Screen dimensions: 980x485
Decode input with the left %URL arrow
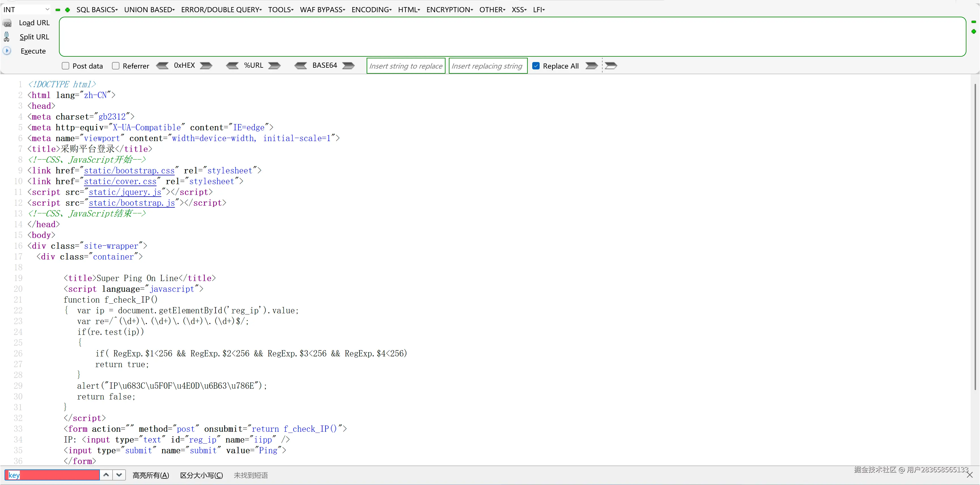click(233, 65)
